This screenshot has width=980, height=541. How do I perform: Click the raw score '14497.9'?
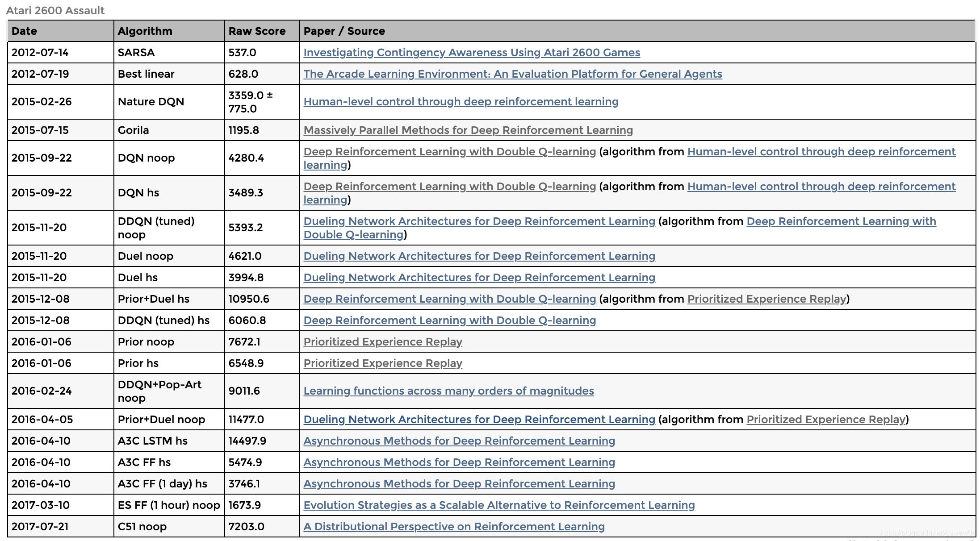click(247, 441)
